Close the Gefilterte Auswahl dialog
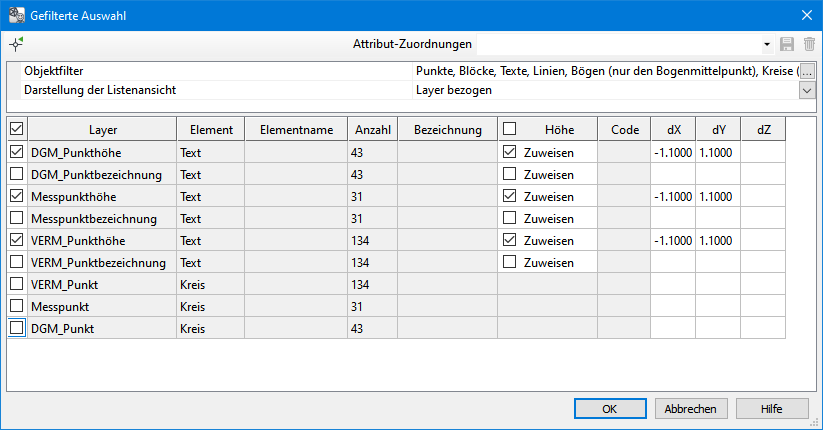This screenshot has width=823, height=430. (x=806, y=14)
